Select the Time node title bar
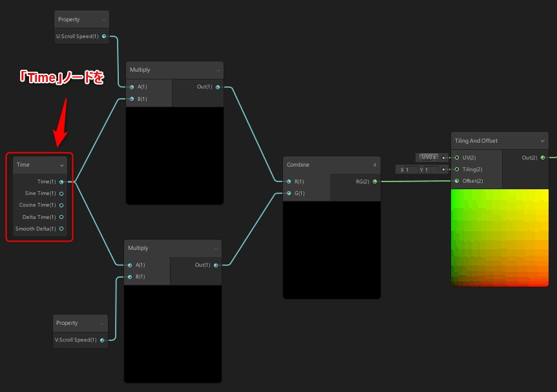557x392 pixels. coord(40,165)
